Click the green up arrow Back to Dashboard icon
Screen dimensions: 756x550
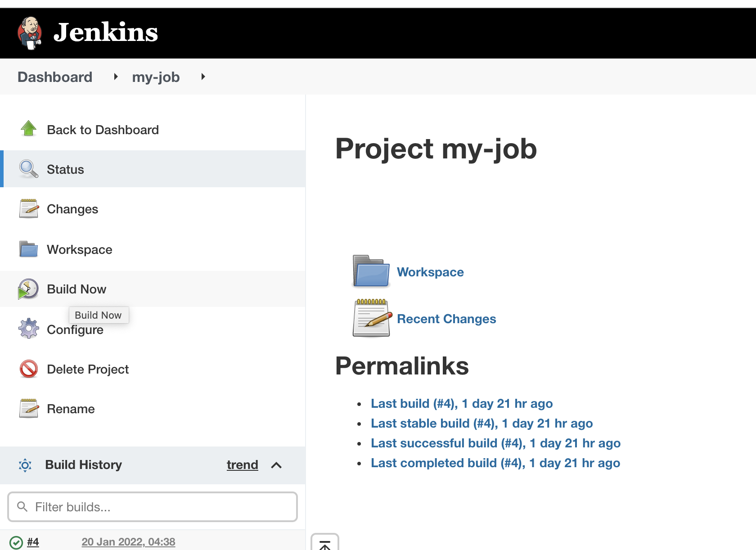29,129
